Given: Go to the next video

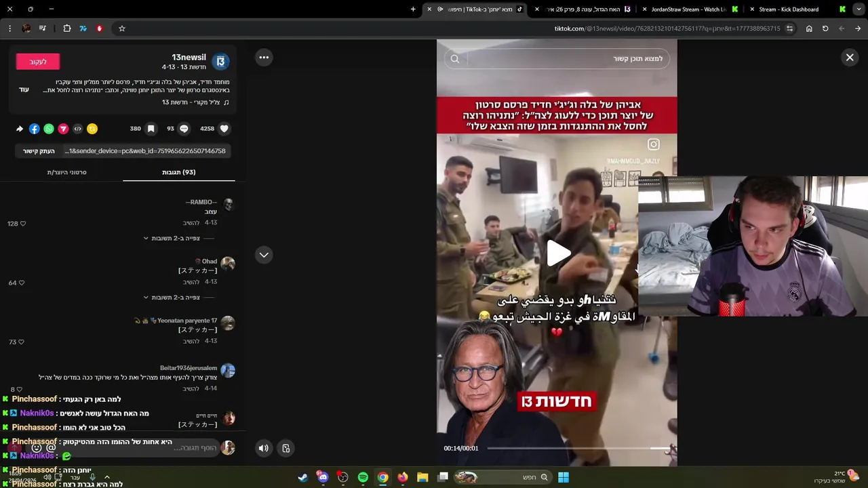Looking at the screenshot, I should pyautogui.click(x=264, y=255).
